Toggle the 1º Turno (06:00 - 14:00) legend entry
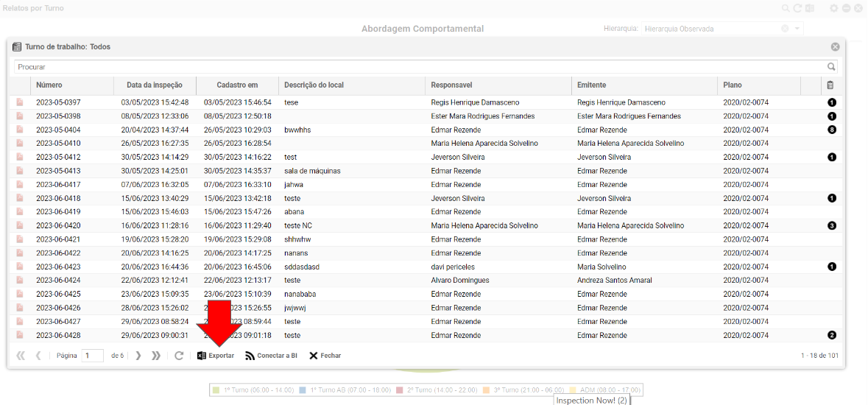 coord(254,390)
